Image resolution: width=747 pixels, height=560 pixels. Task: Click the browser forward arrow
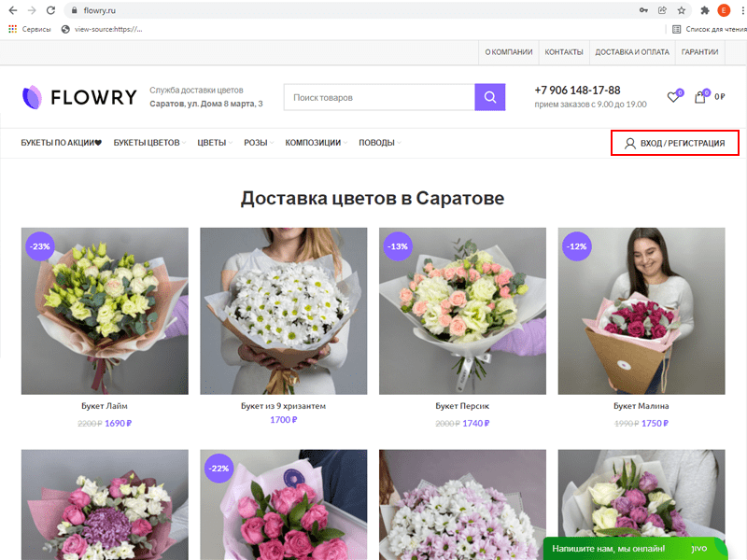32,10
